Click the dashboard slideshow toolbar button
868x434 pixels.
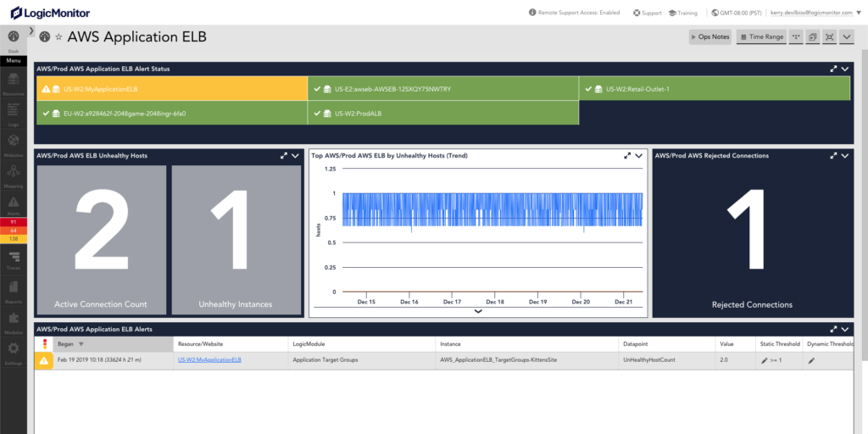click(x=813, y=37)
